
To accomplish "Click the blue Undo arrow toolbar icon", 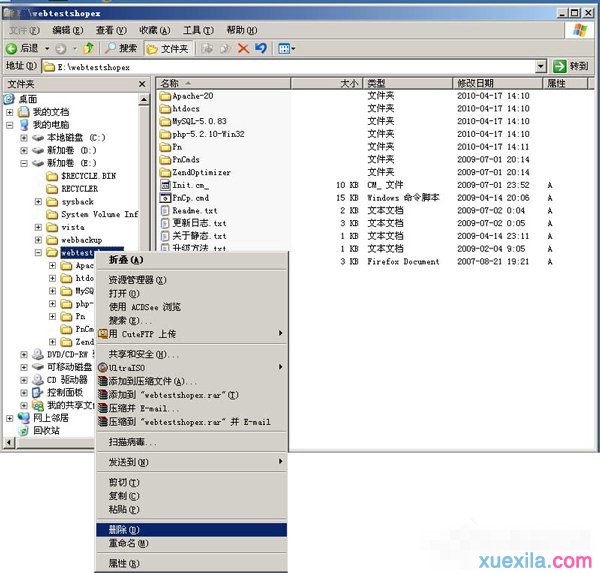I will tap(261, 48).
